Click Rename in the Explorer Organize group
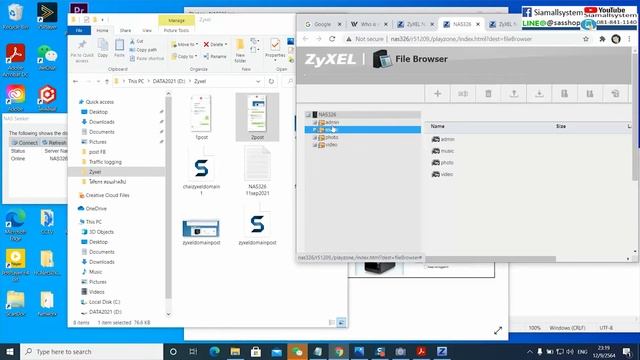Viewport: 640px width, 360px height. pyautogui.click(x=215, y=56)
